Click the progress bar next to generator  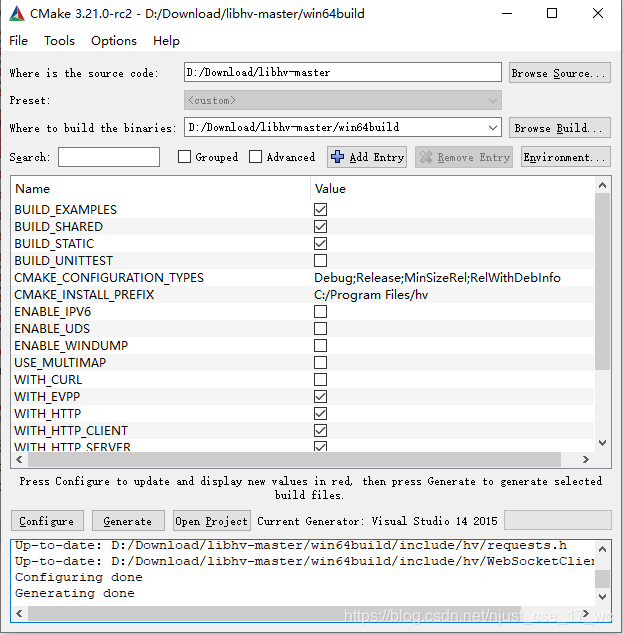click(x=557, y=520)
